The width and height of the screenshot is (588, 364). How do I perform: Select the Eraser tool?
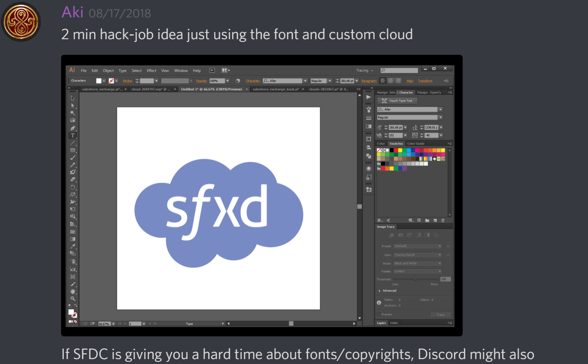pyautogui.click(x=73, y=180)
